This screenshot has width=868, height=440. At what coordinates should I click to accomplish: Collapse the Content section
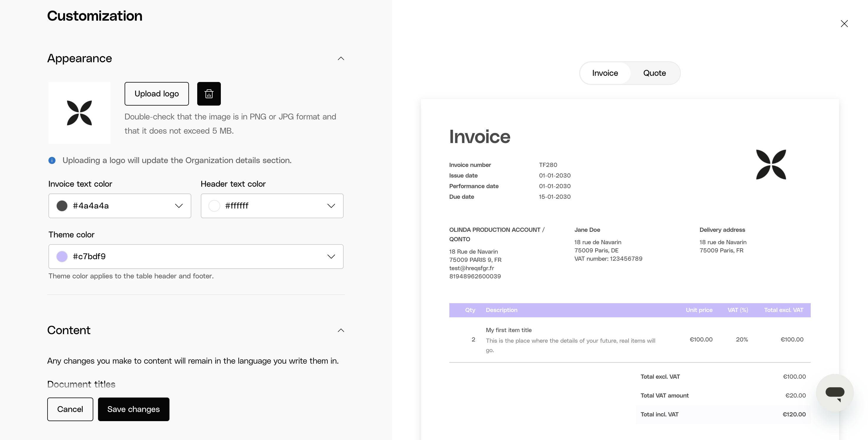(341, 330)
